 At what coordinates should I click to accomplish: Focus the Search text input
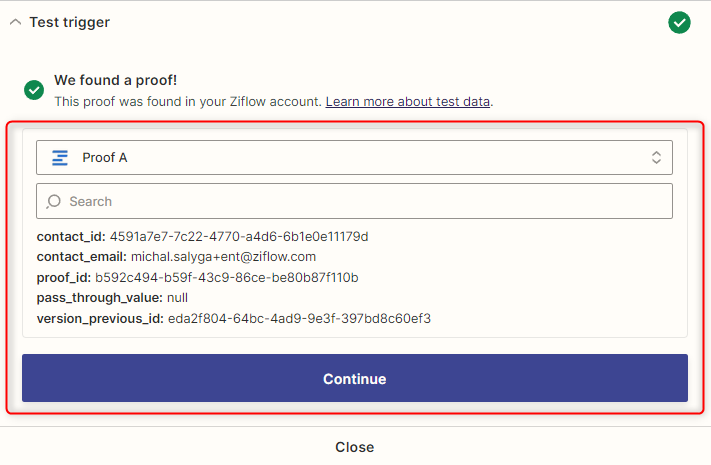click(x=360, y=201)
